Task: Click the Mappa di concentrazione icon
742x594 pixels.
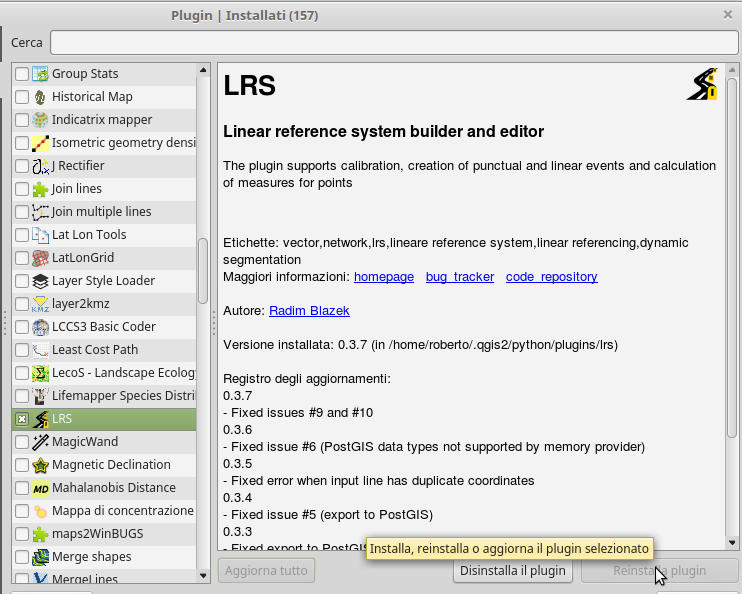Action: (40, 511)
